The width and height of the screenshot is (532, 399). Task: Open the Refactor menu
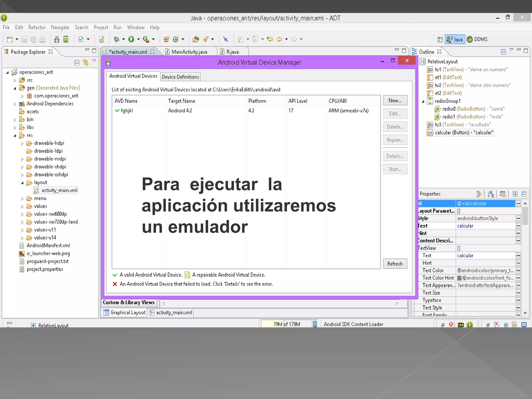tap(37, 27)
